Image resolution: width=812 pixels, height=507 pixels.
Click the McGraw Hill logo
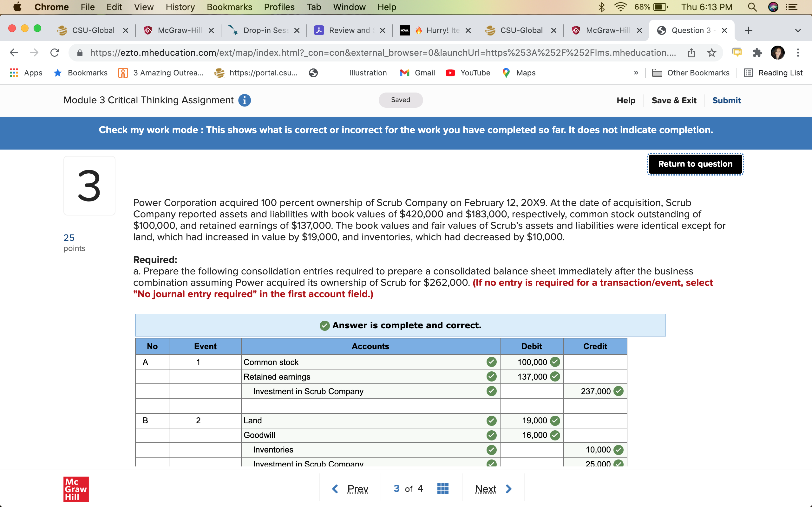[76, 489]
